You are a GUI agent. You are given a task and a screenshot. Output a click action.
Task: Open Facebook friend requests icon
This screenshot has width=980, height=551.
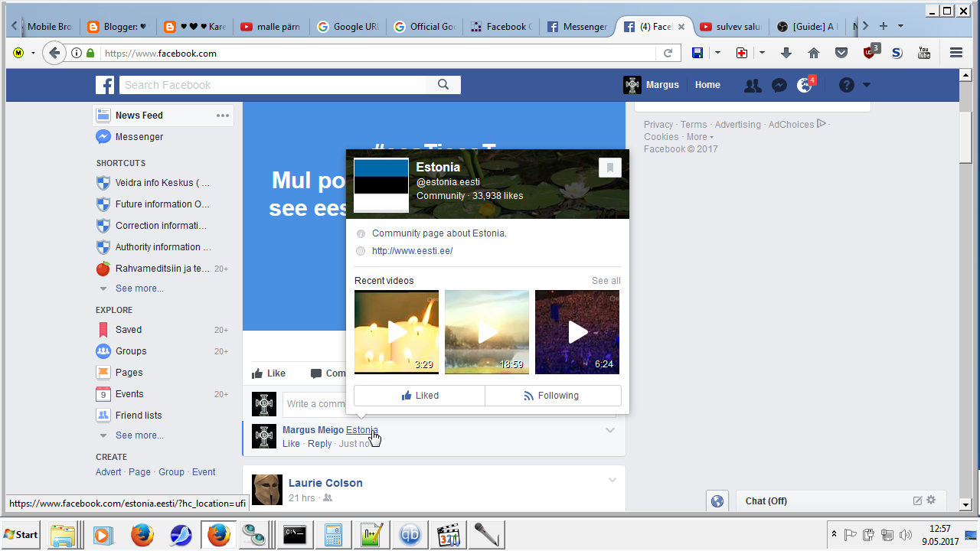coord(753,86)
